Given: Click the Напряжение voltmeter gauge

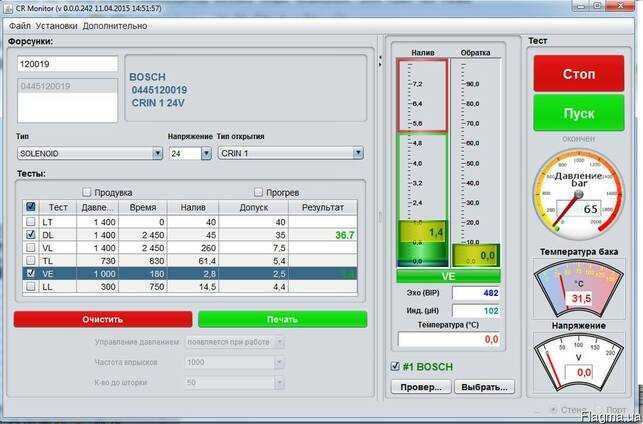Looking at the screenshot, I should coord(579,362).
